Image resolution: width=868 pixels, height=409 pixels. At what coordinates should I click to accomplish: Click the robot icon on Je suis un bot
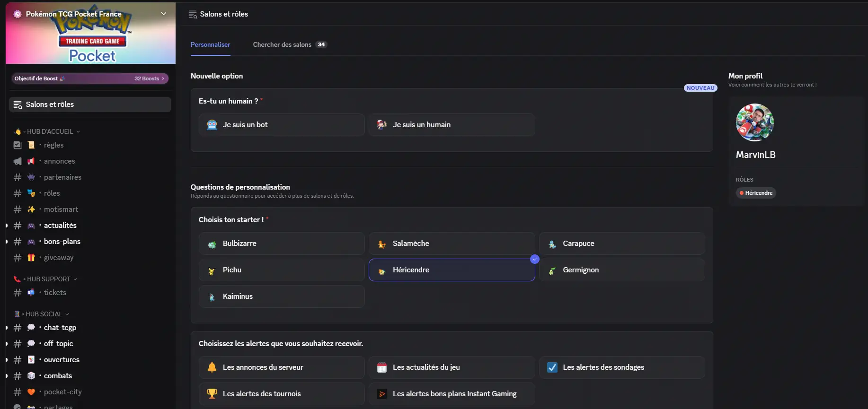tap(212, 125)
